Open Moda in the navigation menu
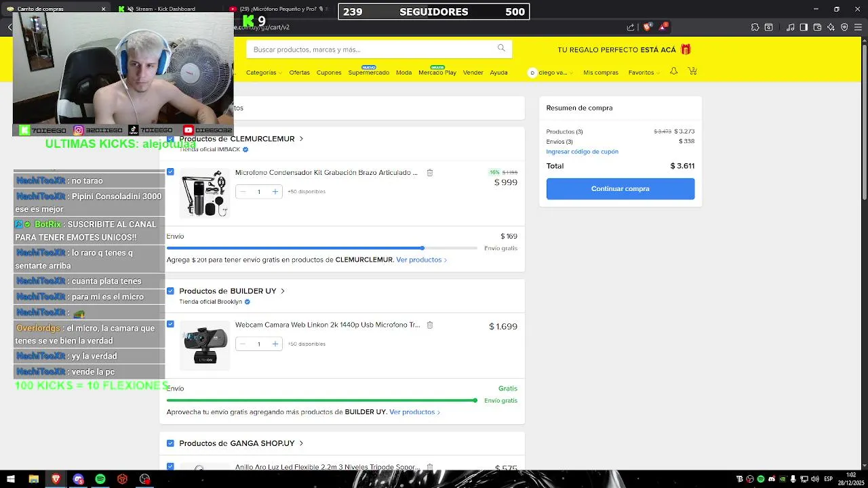This screenshot has width=868, height=488. point(404,73)
